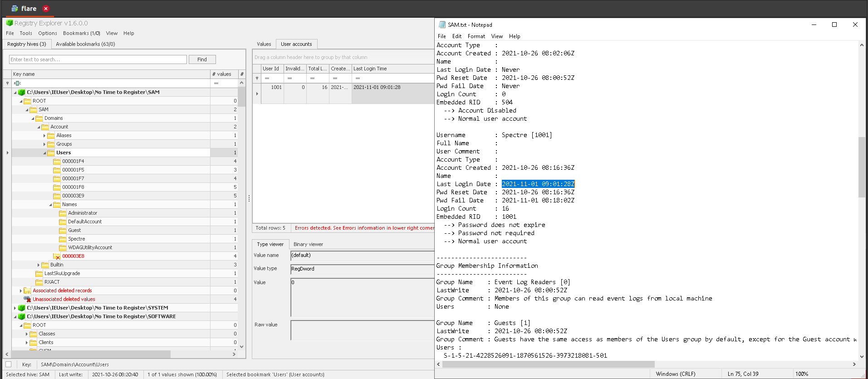Expand the Groups key
The height and width of the screenshot is (379, 868).
point(44,144)
